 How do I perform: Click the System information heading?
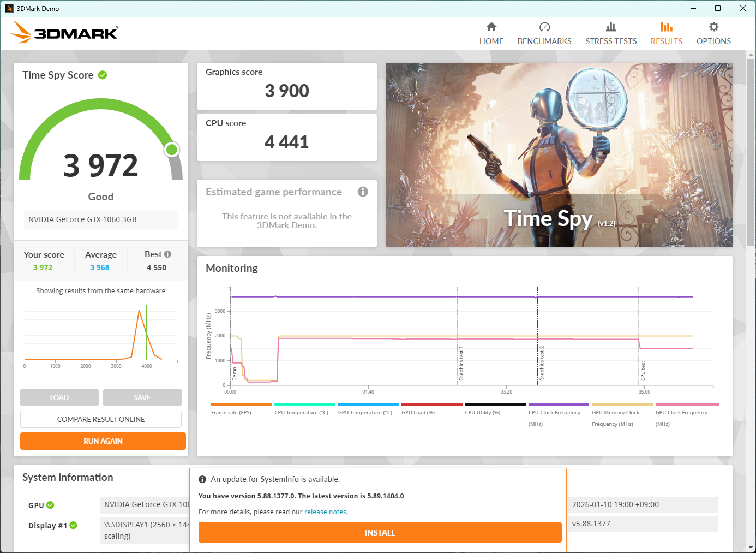click(68, 477)
